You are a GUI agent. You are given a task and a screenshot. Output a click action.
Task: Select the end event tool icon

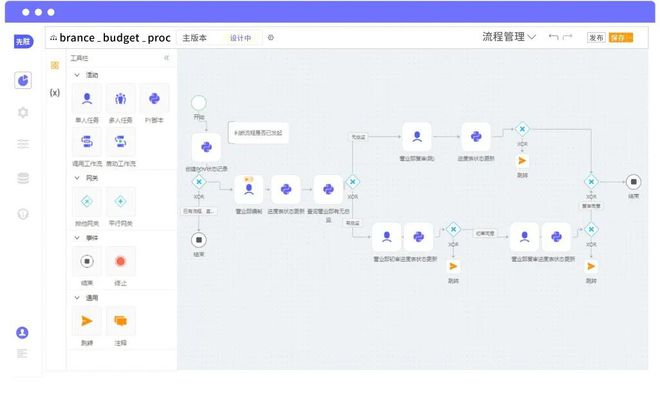click(x=87, y=261)
